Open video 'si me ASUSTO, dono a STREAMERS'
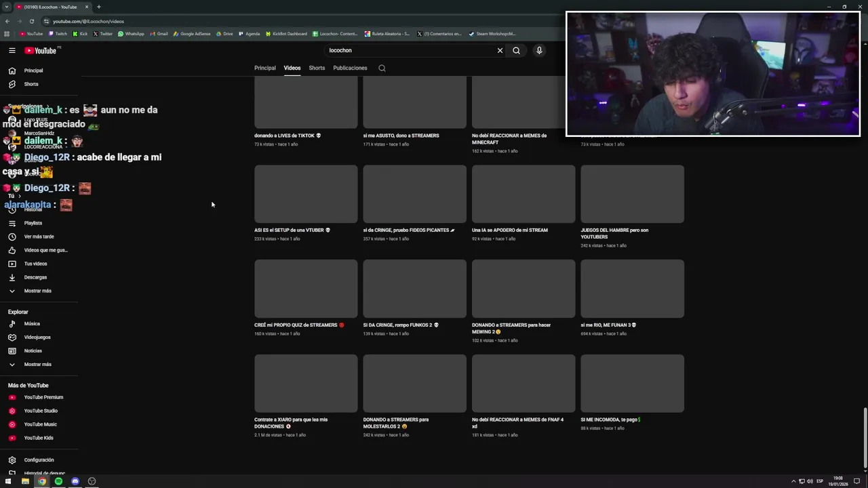This screenshot has width=868, height=488. tap(401, 136)
